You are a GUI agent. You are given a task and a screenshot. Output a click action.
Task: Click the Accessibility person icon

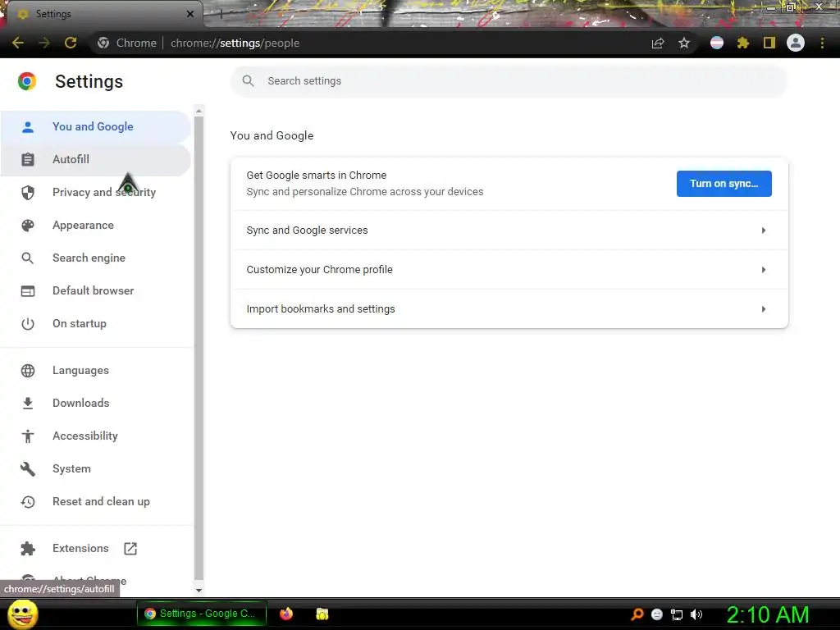coord(28,436)
